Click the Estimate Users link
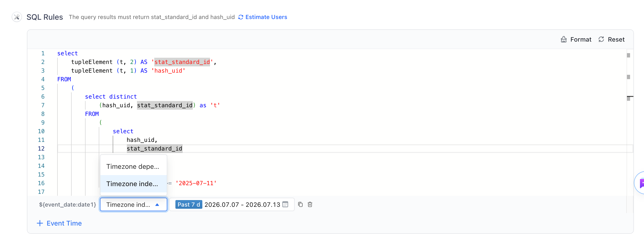This screenshot has height=240, width=644. (x=266, y=17)
